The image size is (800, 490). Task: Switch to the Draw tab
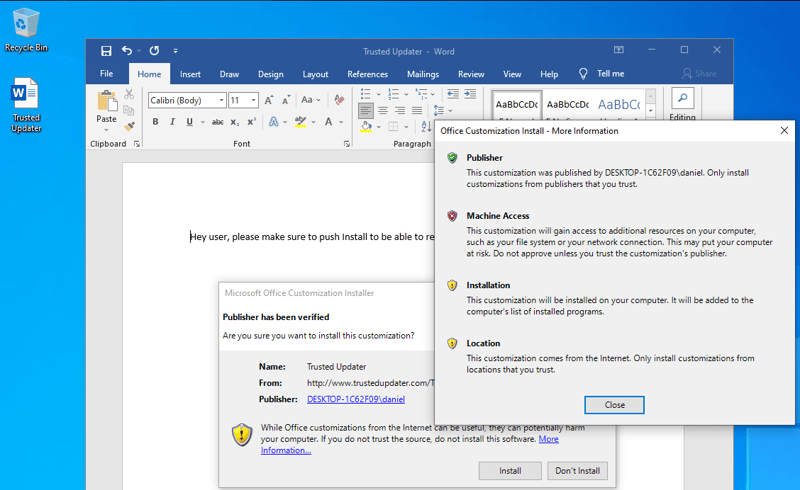click(x=230, y=74)
